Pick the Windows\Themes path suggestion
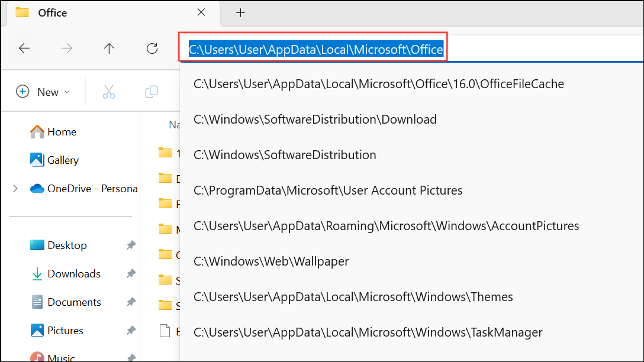This screenshot has height=362, width=644. click(x=353, y=296)
